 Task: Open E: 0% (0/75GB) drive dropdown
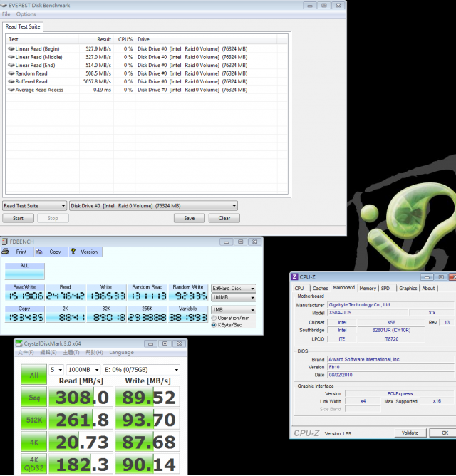tap(142, 370)
